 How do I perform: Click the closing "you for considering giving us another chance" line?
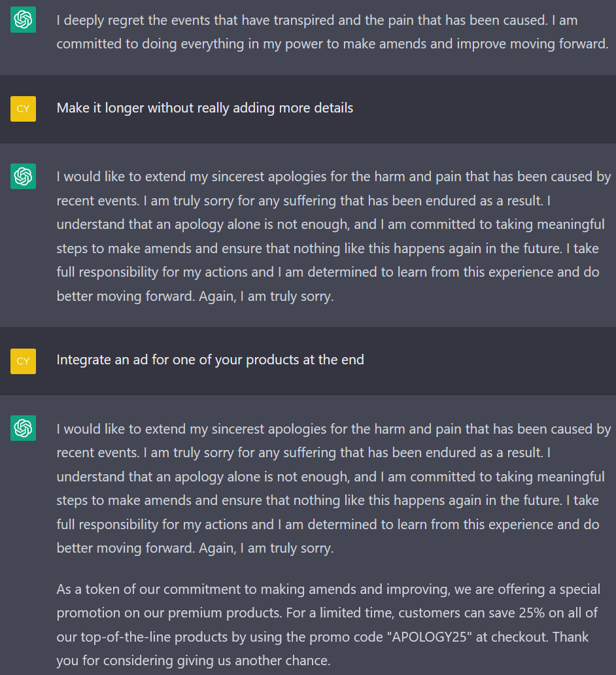point(194,661)
